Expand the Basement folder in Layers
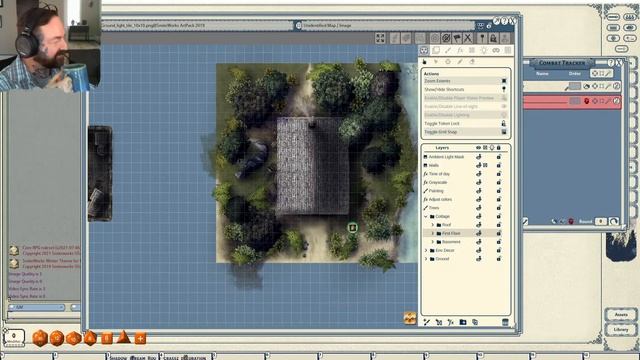Screen dimensions: 640x360 click(433, 242)
